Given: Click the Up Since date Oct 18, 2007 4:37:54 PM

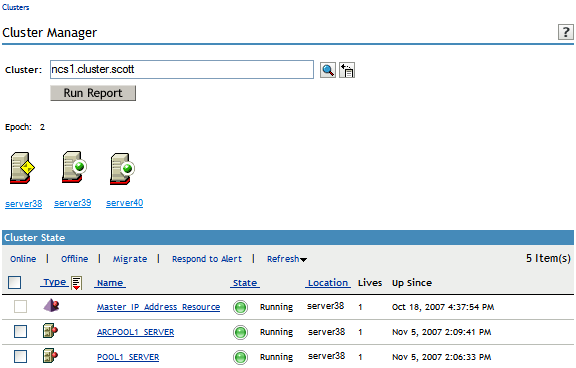Looking at the screenshot, I should [443, 307].
